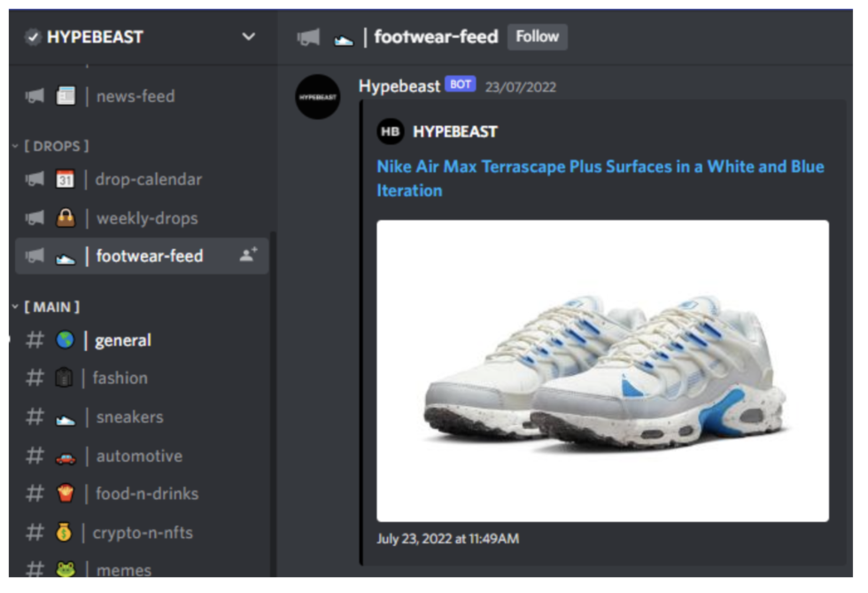The height and width of the screenshot is (593, 868).
Task: Open the HYPEBEAST server dropdown menu
Action: coord(248,37)
